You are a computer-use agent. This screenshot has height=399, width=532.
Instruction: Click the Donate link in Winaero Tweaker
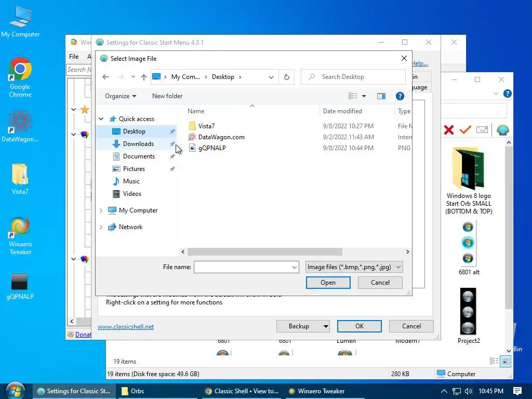click(x=83, y=335)
